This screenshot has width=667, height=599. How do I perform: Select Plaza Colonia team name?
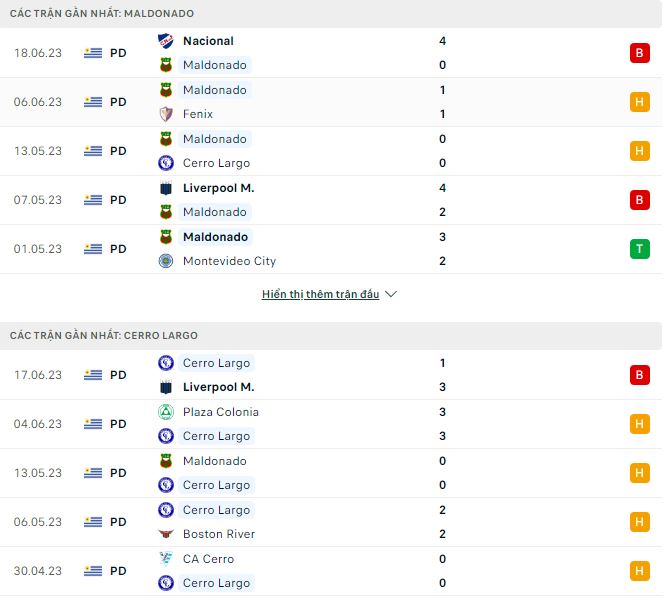pos(220,412)
